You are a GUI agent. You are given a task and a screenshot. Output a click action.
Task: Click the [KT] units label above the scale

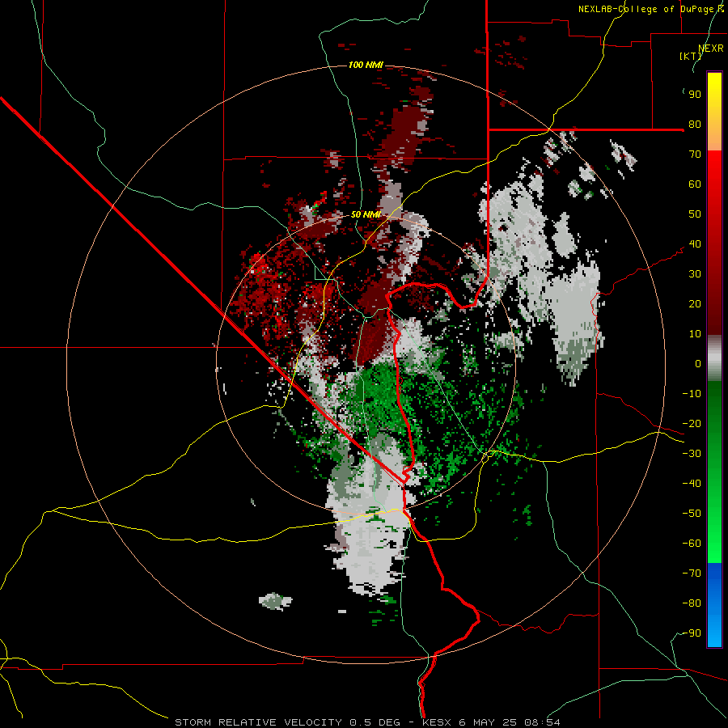[691, 56]
